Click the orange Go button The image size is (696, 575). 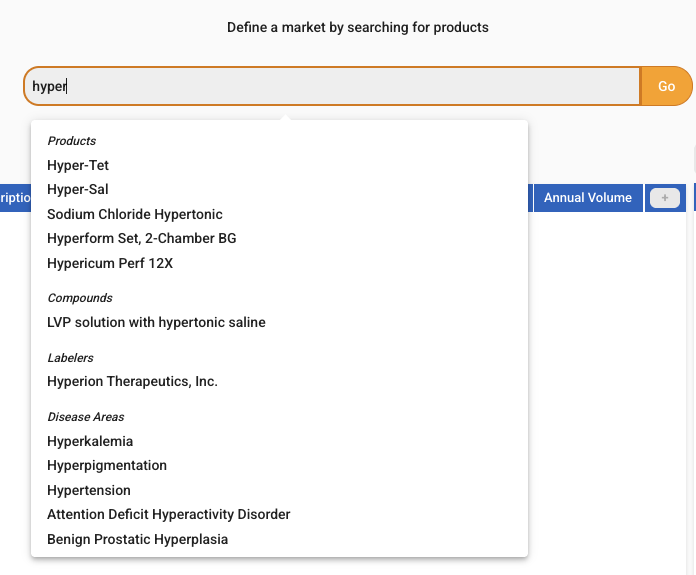pos(666,86)
